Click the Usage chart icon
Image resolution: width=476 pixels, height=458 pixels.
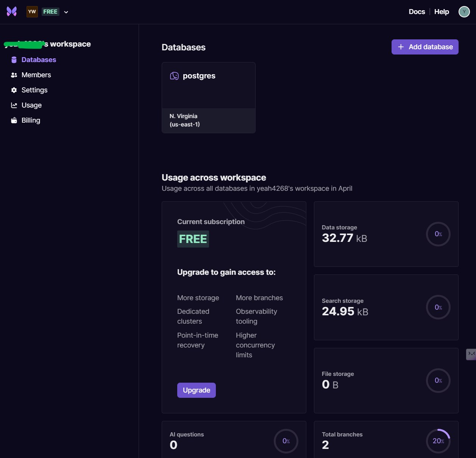click(14, 105)
